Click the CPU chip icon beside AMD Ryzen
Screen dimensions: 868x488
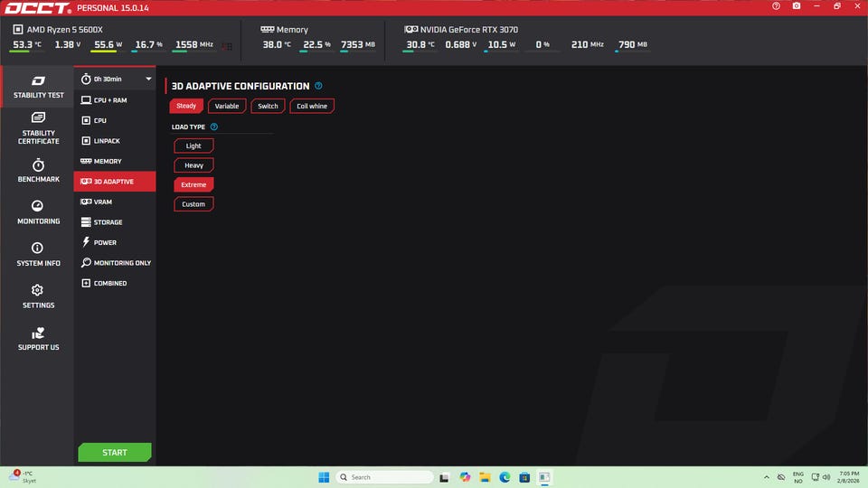[x=18, y=29]
